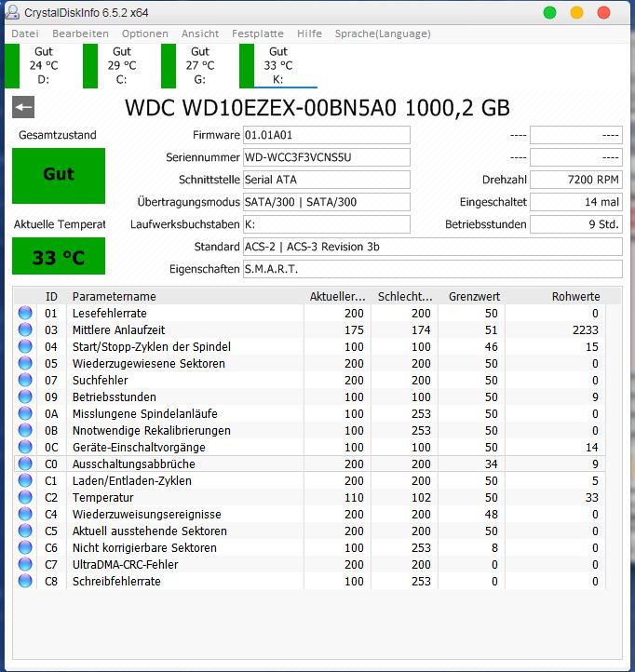The height and width of the screenshot is (672, 635).
Task: Open the Hilfe menu
Action: 309,34
